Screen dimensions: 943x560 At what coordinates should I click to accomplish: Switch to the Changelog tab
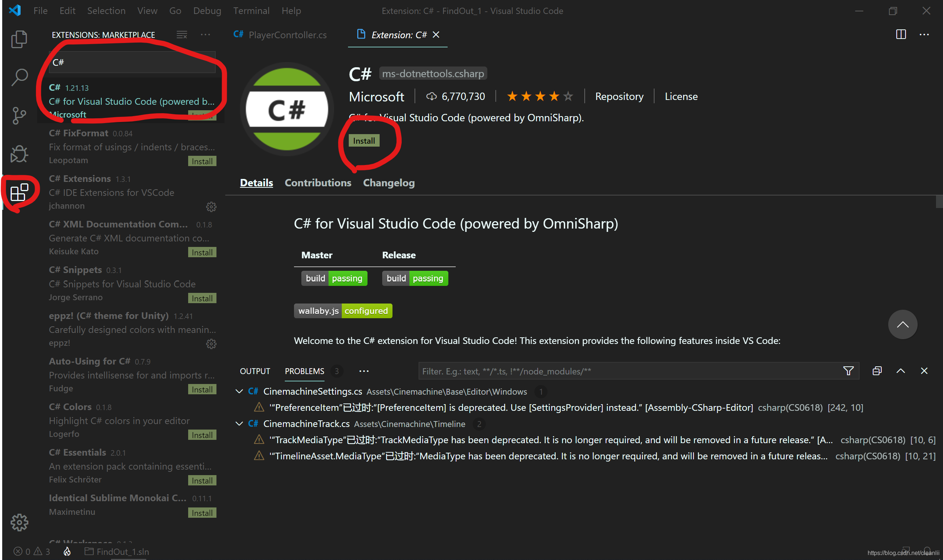click(x=388, y=183)
